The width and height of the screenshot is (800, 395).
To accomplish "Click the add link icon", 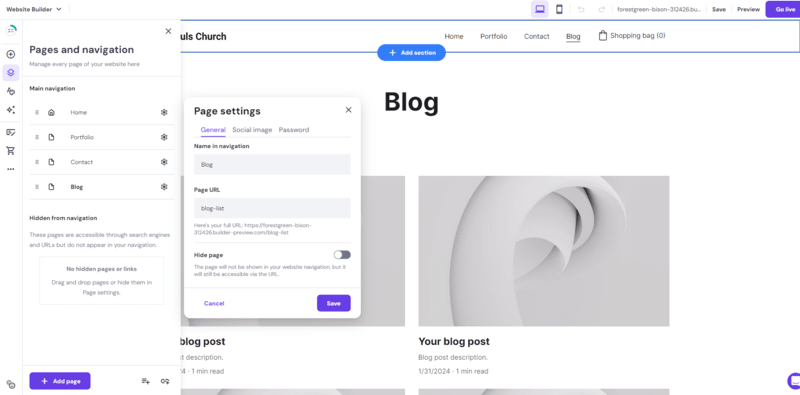I will click(x=165, y=381).
